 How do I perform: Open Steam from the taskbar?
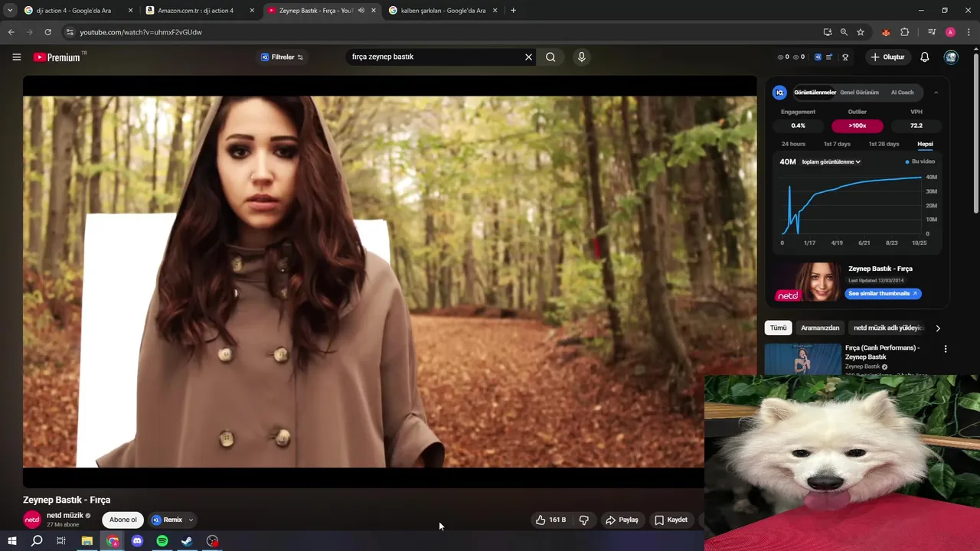click(x=187, y=541)
